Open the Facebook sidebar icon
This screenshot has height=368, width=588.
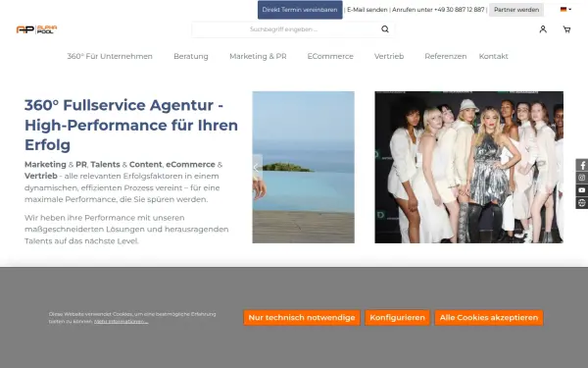[x=582, y=165]
